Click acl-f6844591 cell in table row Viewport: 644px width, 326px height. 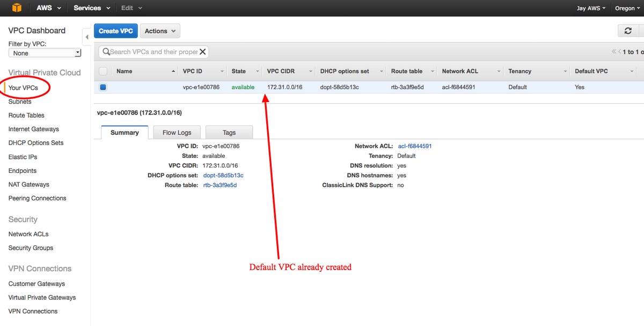[x=459, y=87]
